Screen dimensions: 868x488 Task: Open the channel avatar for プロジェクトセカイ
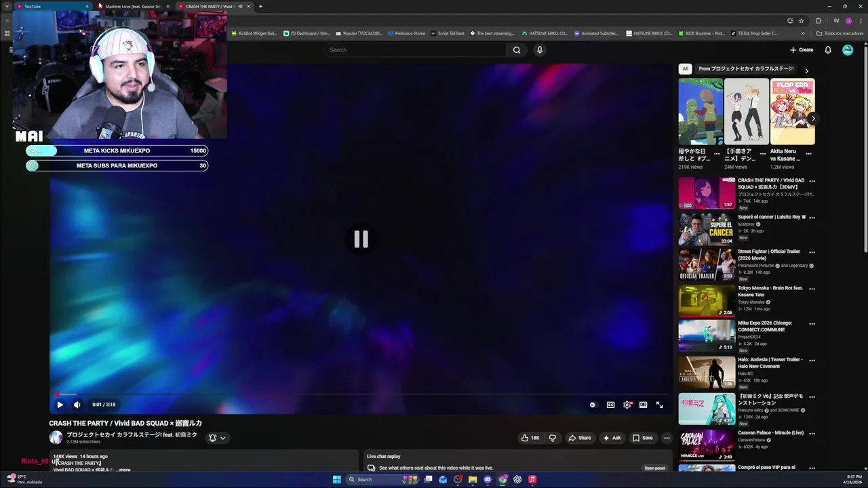pos(56,438)
